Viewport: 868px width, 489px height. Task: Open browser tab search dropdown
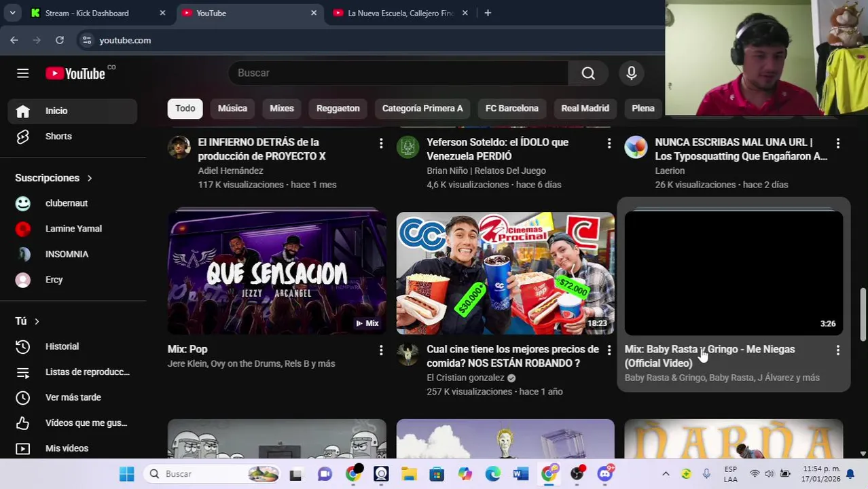click(12, 13)
